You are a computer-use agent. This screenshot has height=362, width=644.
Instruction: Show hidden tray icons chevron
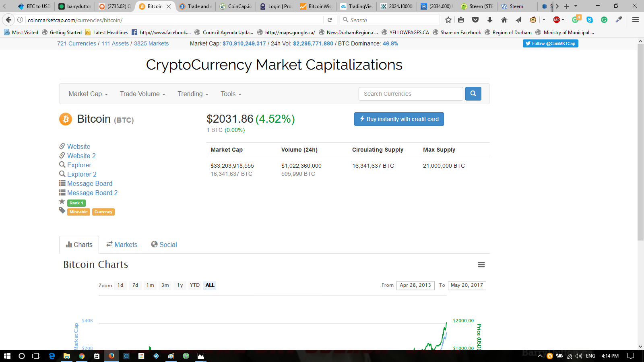point(540,356)
